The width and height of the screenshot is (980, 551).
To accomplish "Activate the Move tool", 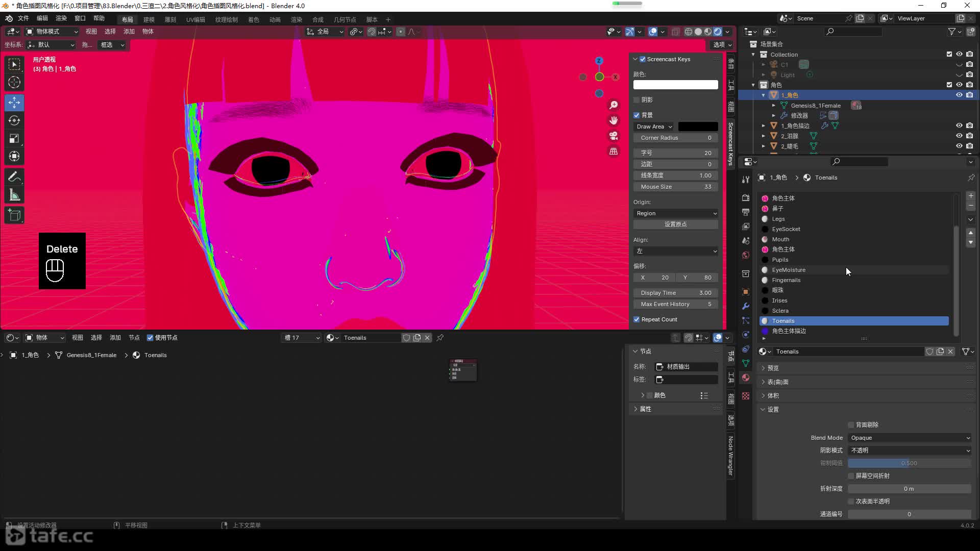I will pos(14,103).
